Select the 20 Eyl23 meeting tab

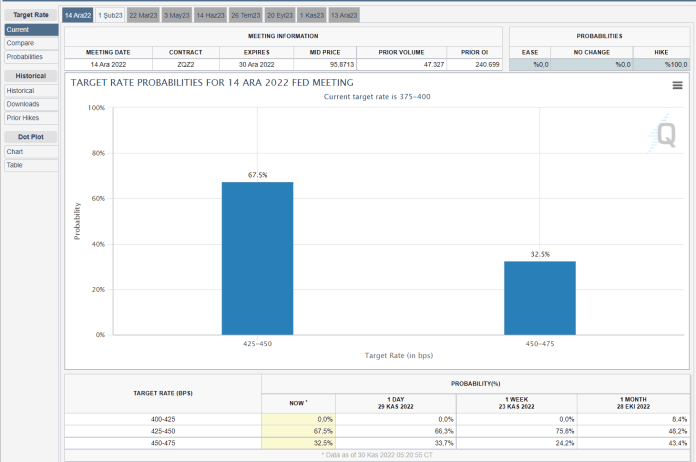(x=280, y=16)
